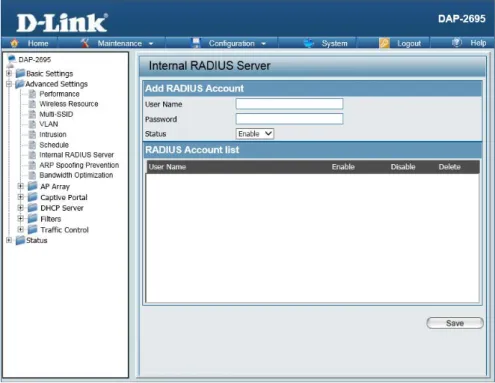Click the DAP-2695 device icon in tree
Image resolution: width=495 pixels, height=383 pixels.
(x=12, y=60)
